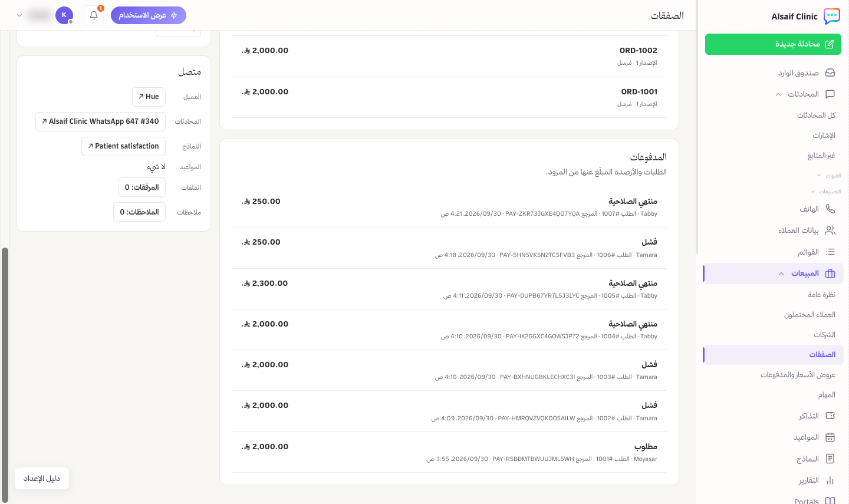
Task: Select الصفقات (deals) in sidebar
Action: pyautogui.click(x=773, y=354)
